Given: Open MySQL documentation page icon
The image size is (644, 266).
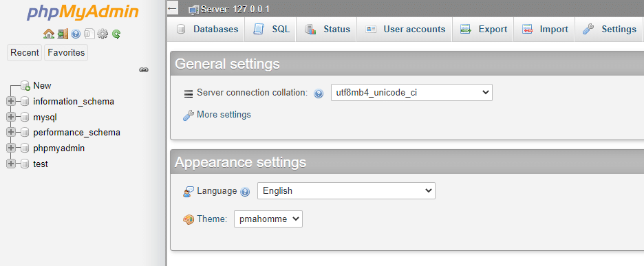Looking at the screenshot, I should click(x=89, y=34).
